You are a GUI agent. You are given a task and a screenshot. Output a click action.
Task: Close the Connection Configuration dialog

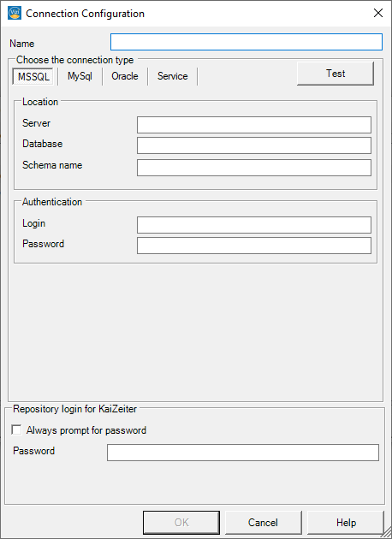pos(378,14)
